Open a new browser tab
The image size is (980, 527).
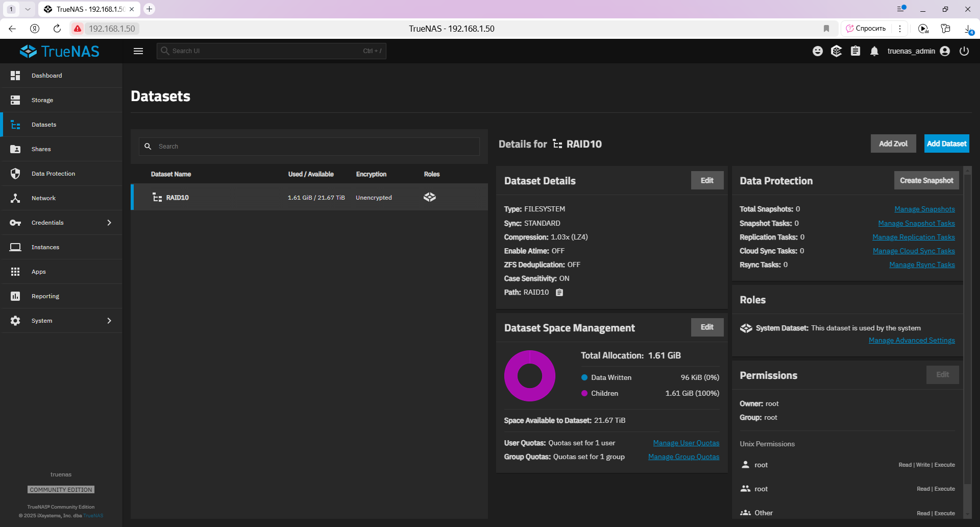click(x=149, y=9)
